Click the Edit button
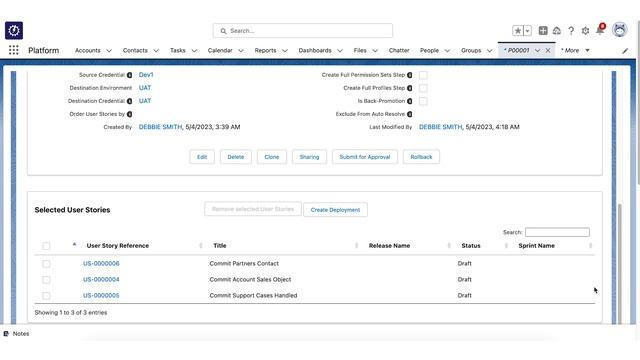The image size is (640, 360). coord(202,157)
